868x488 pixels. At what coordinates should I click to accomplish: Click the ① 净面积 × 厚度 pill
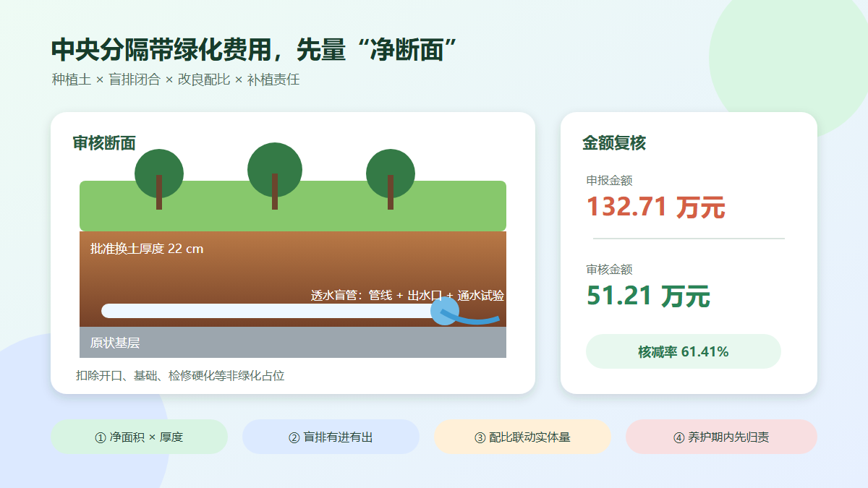click(139, 437)
